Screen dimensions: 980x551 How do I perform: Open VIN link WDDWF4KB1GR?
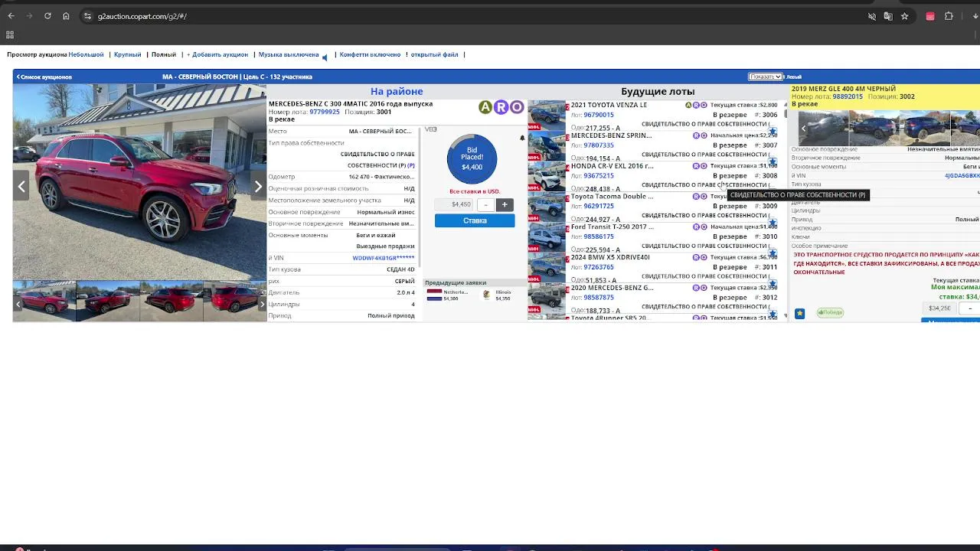[x=384, y=258]
